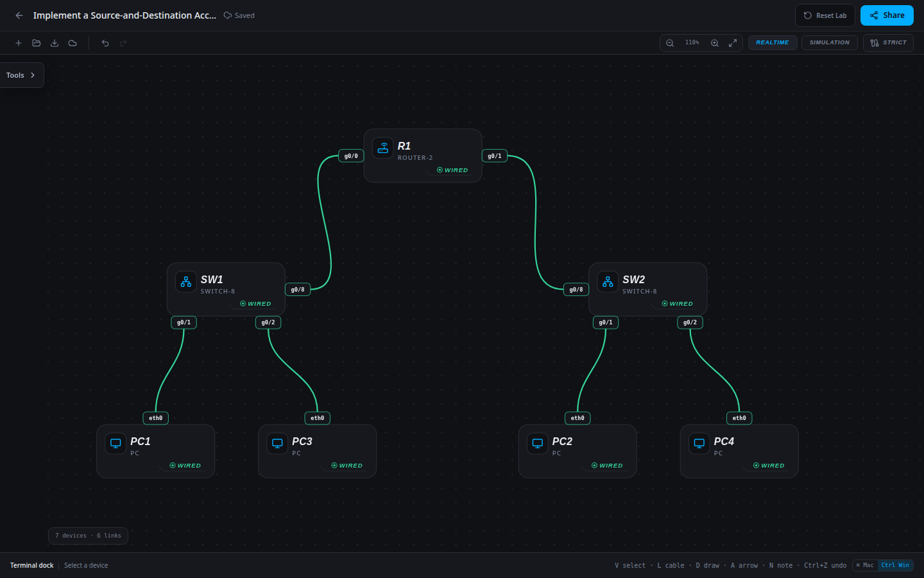Viewport: 924px width, 578px height.
Task: Click the SW1 WIRED status badge
Action: click(x=255, y=304)
